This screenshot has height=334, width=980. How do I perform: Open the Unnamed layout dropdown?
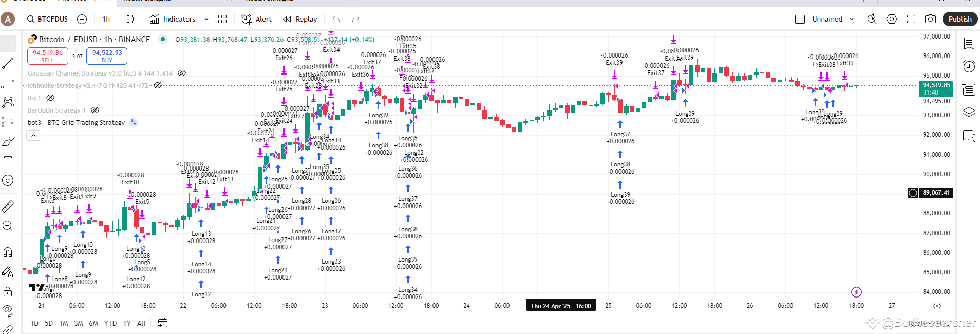pyautogui.click(x=852, y=19)
